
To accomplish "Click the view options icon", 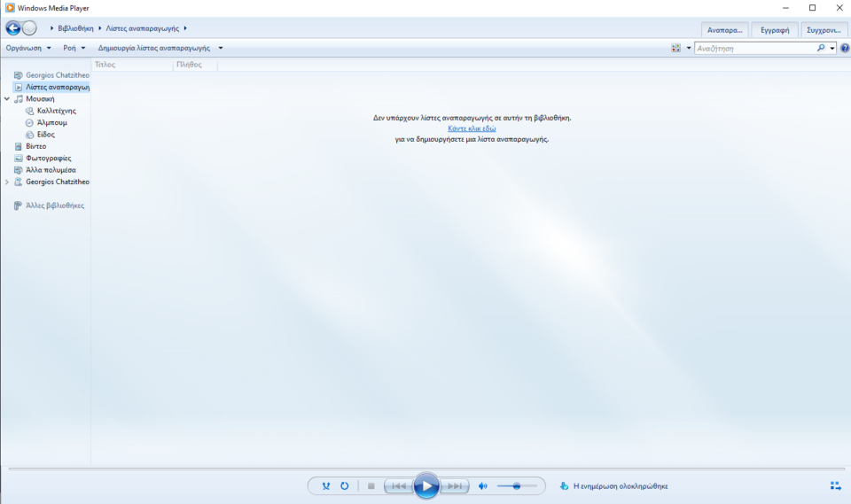I will click(675, 49).
